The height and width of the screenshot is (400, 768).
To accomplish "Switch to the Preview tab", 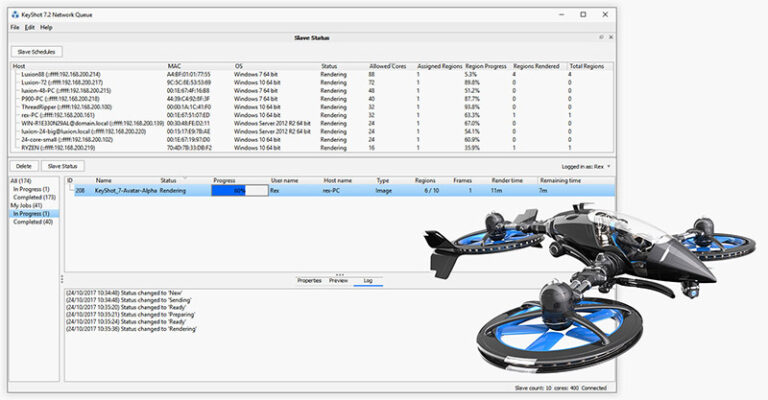I will click(338, 281).
